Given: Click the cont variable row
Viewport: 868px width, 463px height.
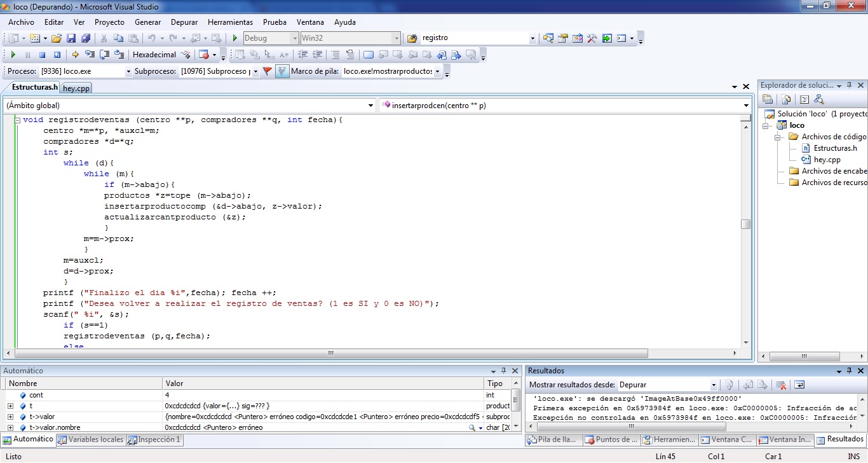Looking at the screenshot, I should pos(258,395).
